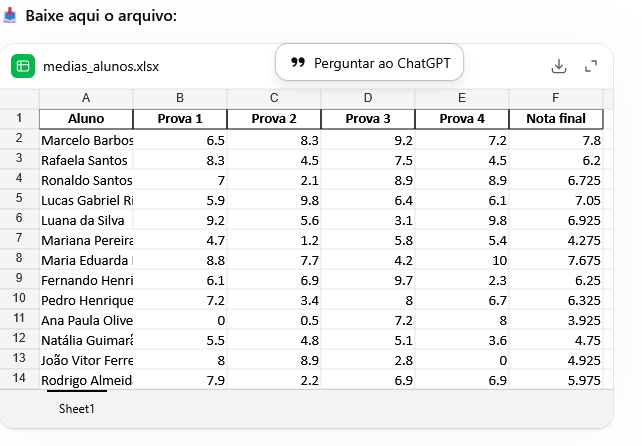The height and width of the screenshot is (446, 642).
Task: Expand the spreadsheet to fullscreen
Action: (x=591, y=66)
